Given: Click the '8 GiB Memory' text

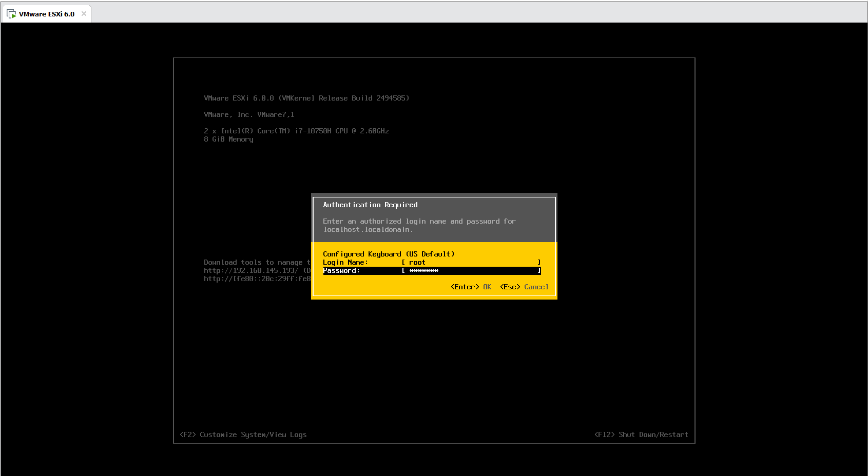Looking at the screenshot, I should [x=228, y=139].
